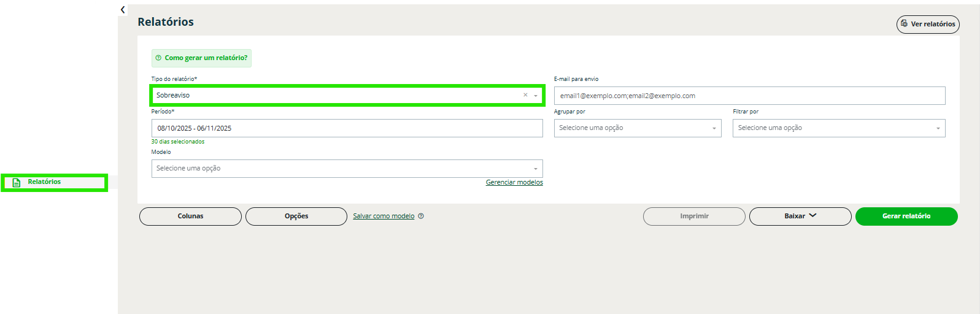
Task: Open the Opções button
Action: [296, 216]
